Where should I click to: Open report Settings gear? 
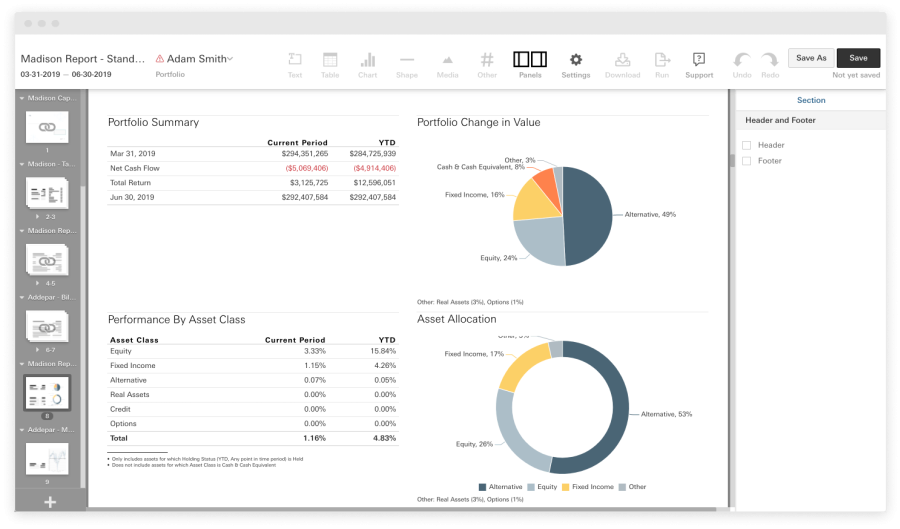[x=576, y=60]
